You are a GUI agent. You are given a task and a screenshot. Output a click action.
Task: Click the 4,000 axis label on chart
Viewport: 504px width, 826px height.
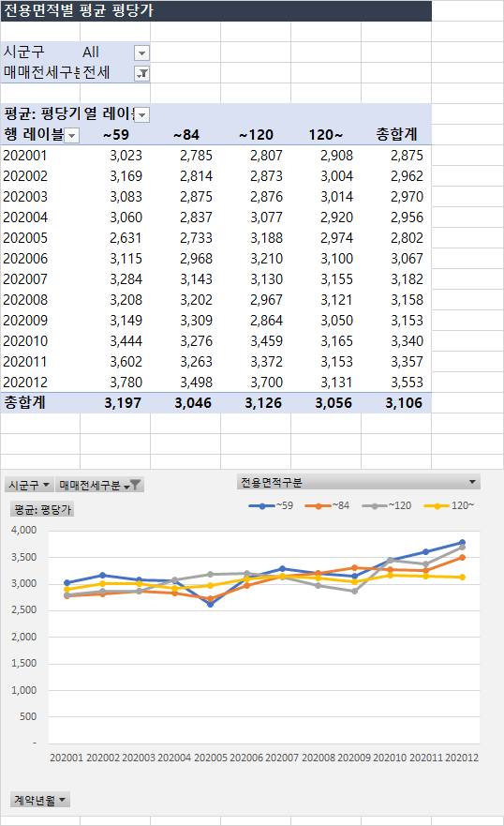[24, 530]
